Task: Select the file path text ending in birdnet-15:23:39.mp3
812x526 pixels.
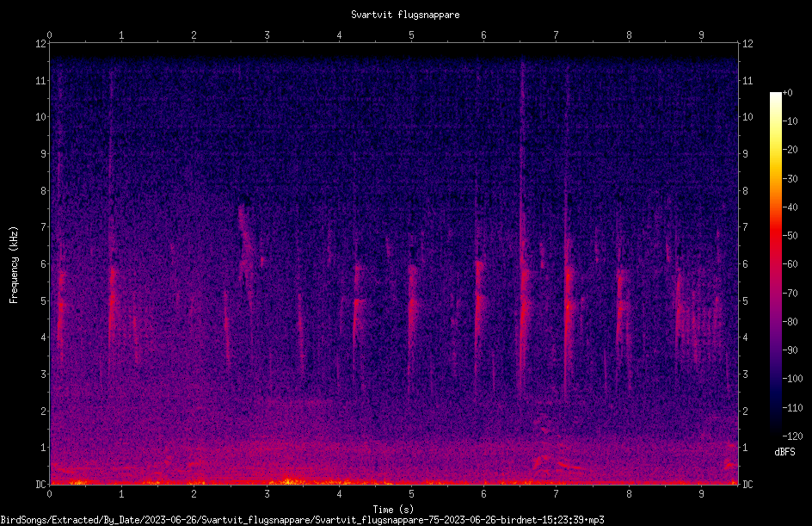Action: click(x=303, y=520)
